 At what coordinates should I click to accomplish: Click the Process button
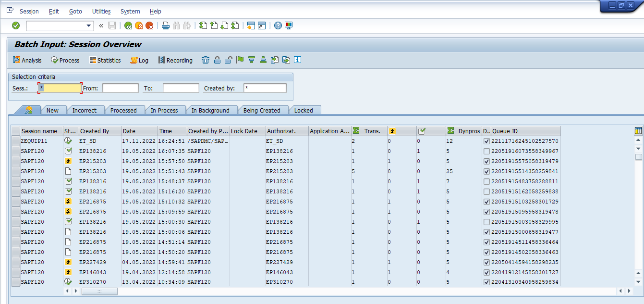[65, 60]
